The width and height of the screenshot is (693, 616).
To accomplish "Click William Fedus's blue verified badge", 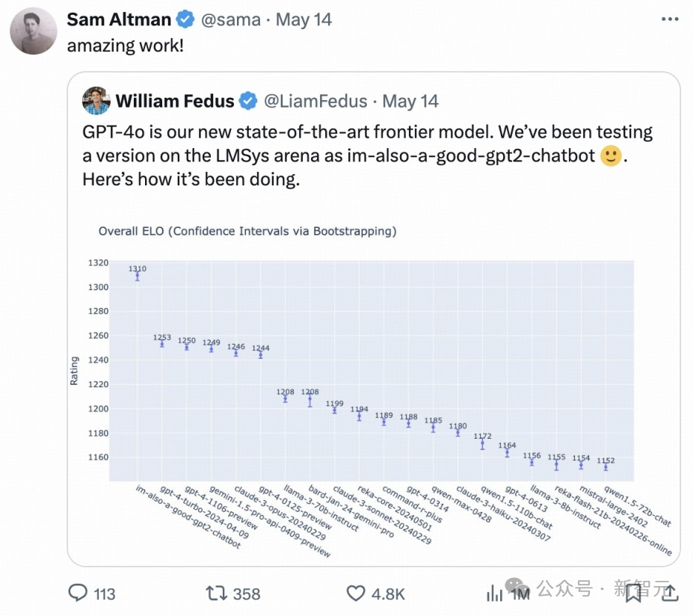I will (247, 101).
